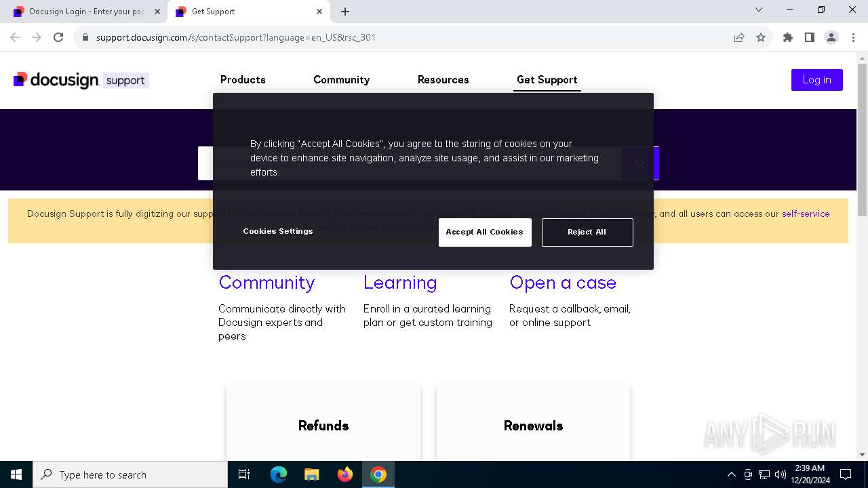Reload the page with the refresh icon
Screen dimensions: 868x488
pyautogui.click(x=58, y=37)
